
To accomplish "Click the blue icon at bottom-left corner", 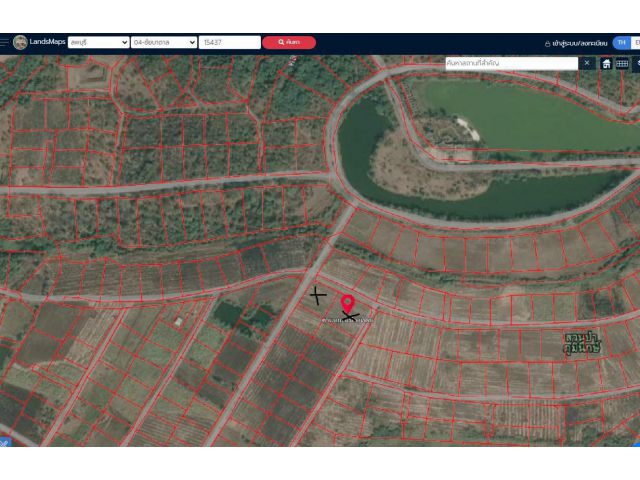I will pyautogui.click(x=4, y=442).
